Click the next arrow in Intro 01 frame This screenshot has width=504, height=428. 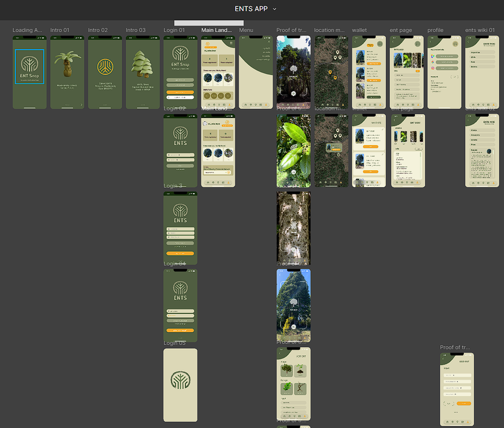[81, 105]
